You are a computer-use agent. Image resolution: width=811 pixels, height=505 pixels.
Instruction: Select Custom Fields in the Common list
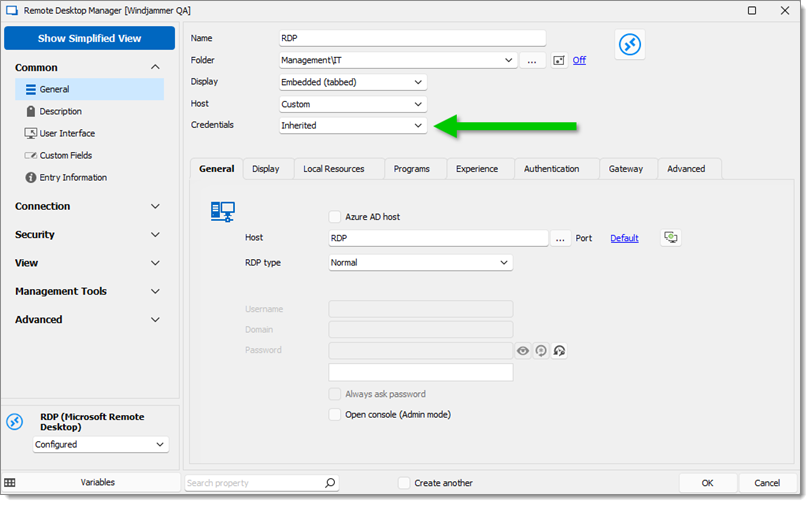66,156
